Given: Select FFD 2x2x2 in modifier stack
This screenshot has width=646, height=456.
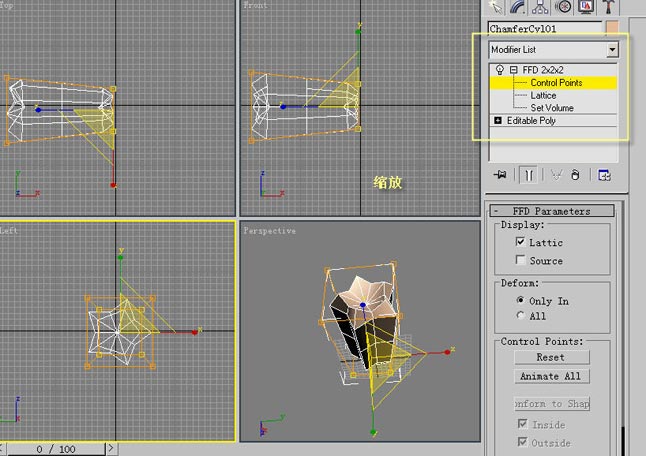Looking at the screenshot, I should point(543,70).
